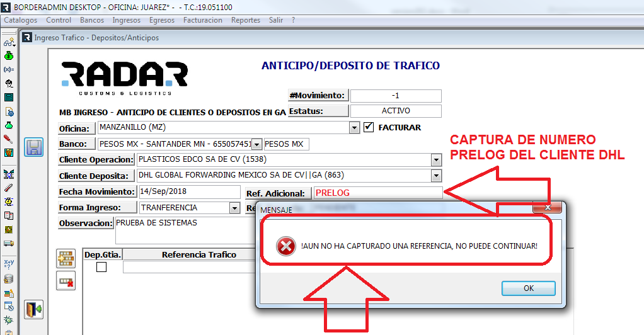Click the Cliente Deposita label button
Viewport: 644px width, 335px height.
click(x=96, y=176)
